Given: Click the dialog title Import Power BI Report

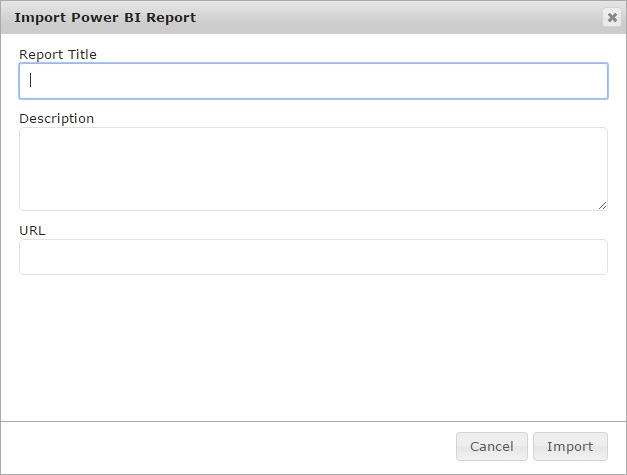Looking at the screenshot, I should (105, 18).
